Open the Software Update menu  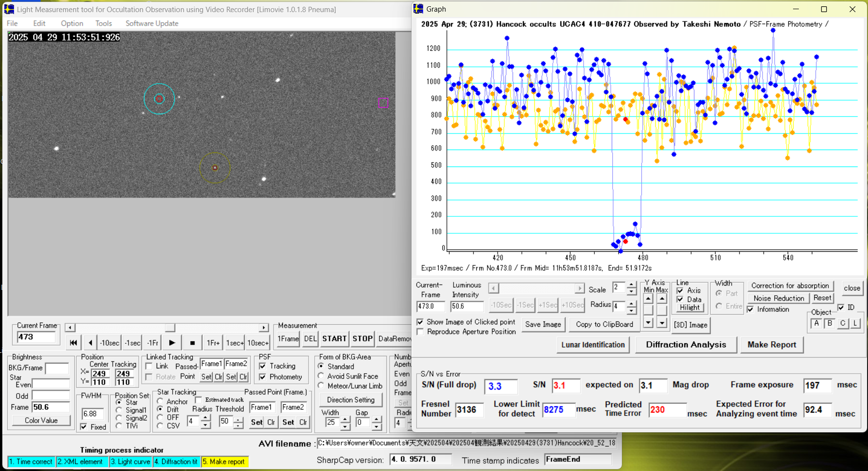point(152,23)
